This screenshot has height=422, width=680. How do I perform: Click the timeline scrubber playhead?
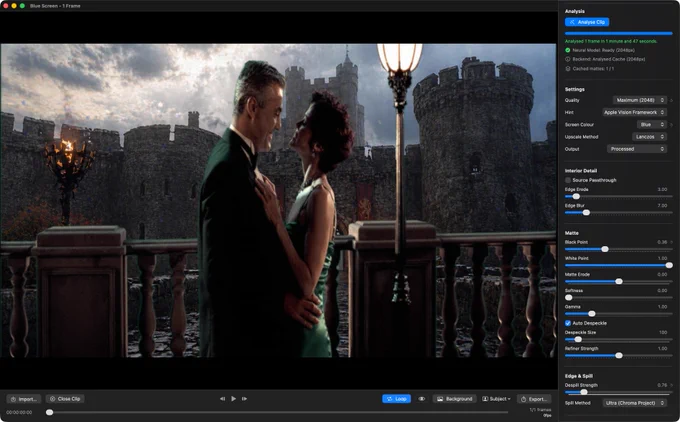49,412
